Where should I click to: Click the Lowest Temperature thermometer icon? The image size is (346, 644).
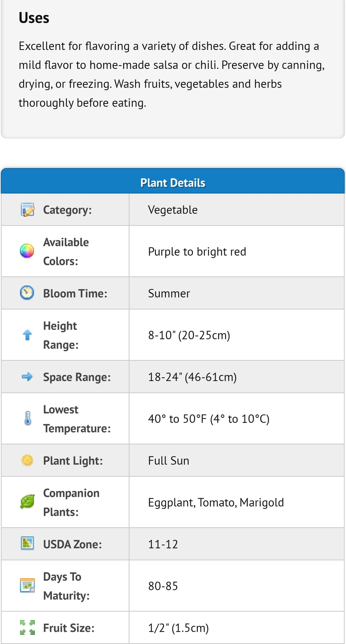(28, 418)
